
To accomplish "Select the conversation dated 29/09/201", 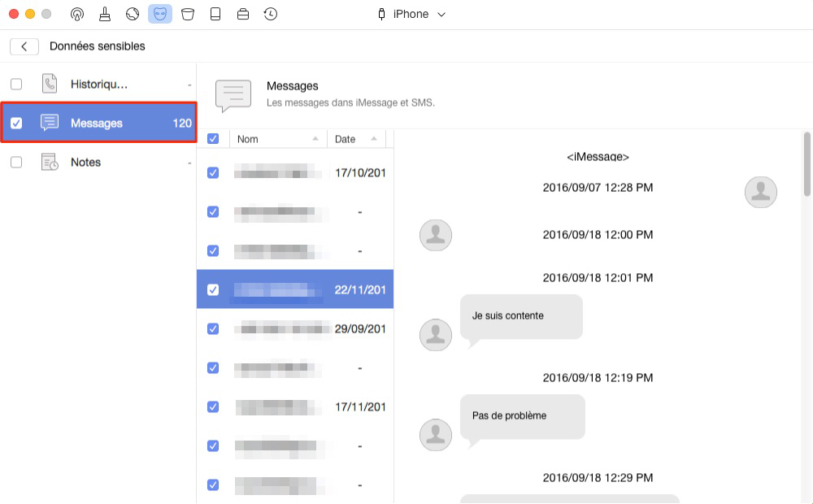I will [x=295, y=328].
